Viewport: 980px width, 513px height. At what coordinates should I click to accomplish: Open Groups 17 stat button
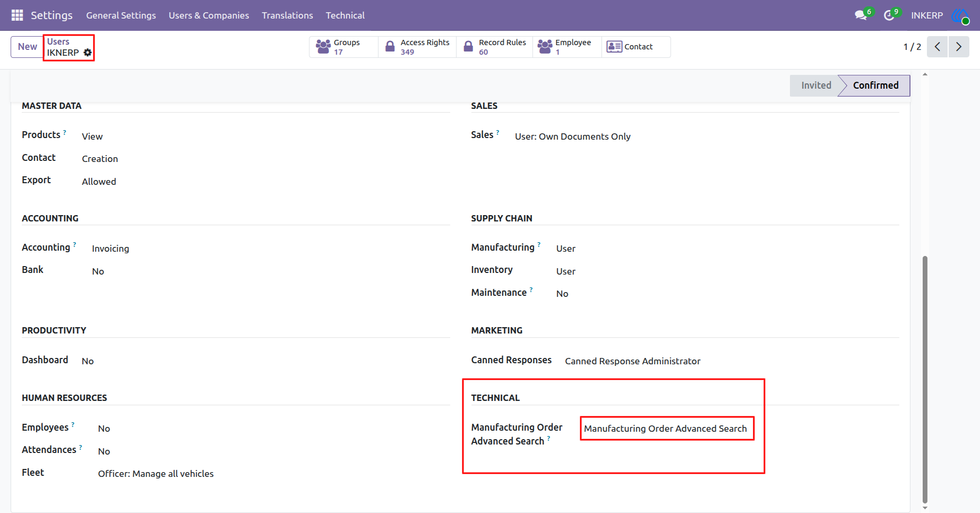point(343,47)
